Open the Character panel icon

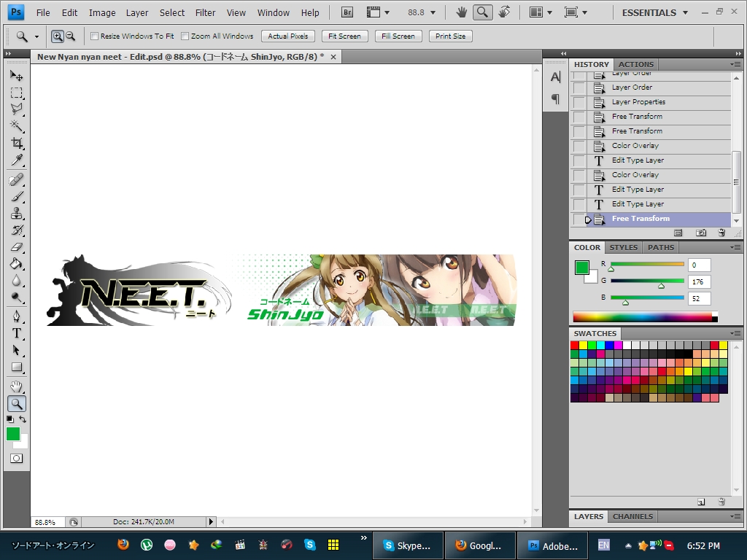tap(555, 77)
